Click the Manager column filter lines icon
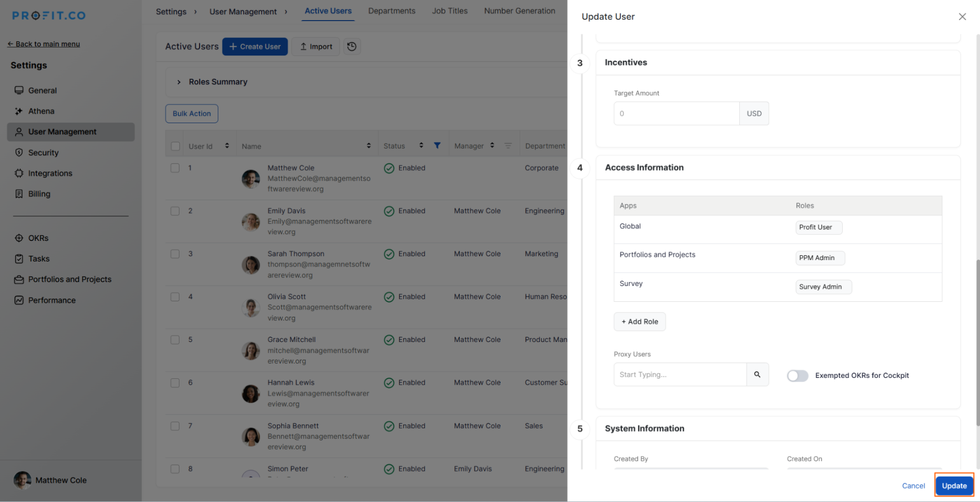Image resolution: width=980 pixels, height=502 pixels. [508, 146]
